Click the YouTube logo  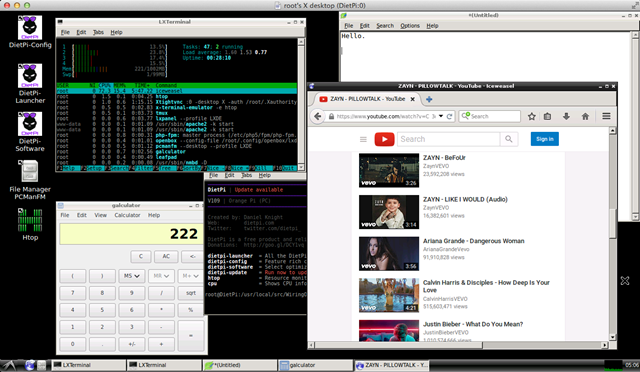384,139
